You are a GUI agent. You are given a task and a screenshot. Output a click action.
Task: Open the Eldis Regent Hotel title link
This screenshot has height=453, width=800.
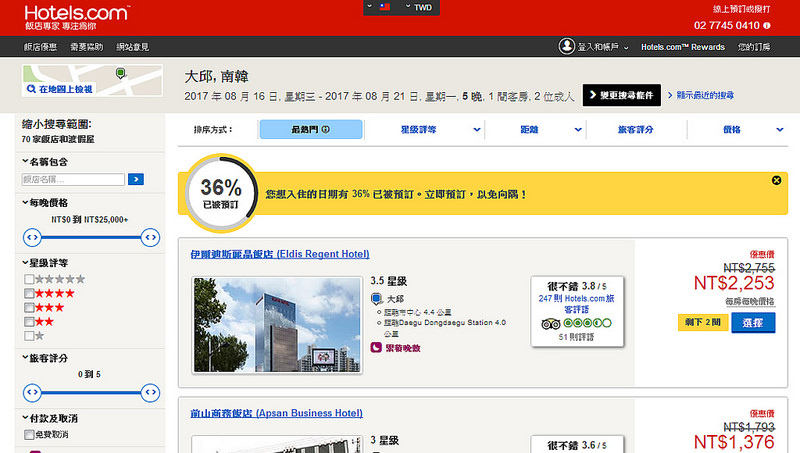[280, 254]
